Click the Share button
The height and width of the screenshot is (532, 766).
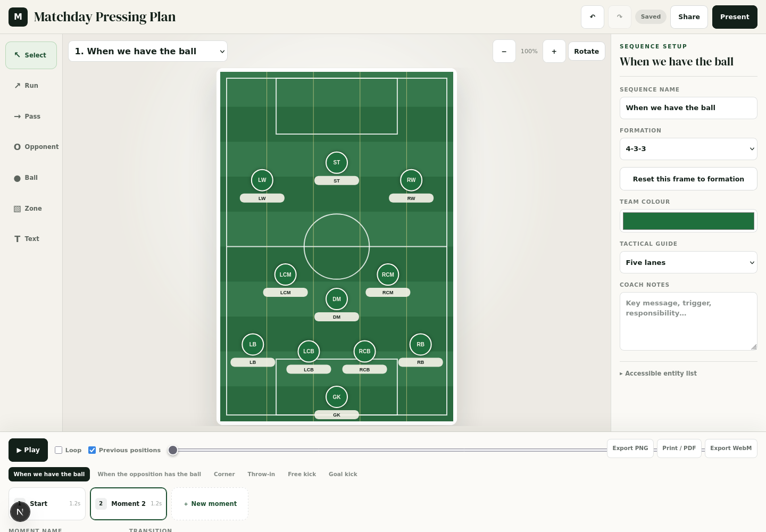(689, 17)
